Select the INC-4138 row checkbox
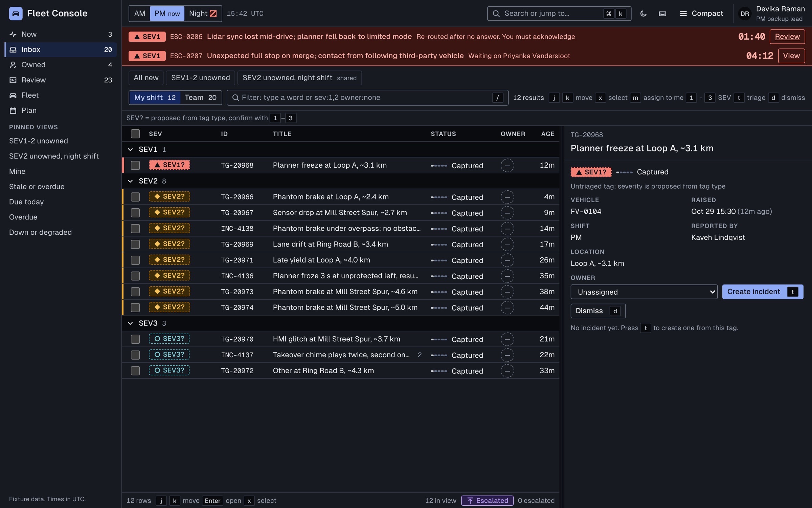 tap(135, 229)
